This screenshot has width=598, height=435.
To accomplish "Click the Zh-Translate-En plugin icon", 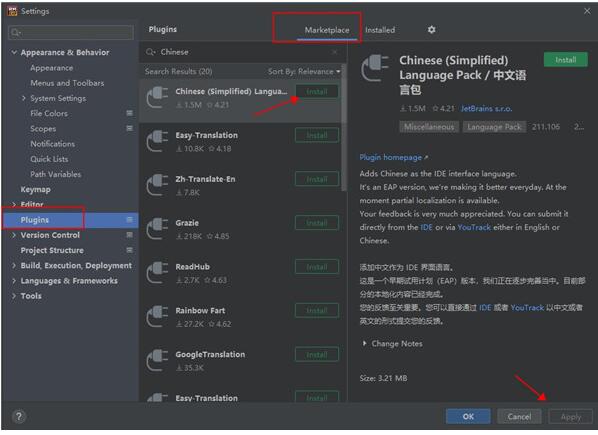I will coord(157,185).
